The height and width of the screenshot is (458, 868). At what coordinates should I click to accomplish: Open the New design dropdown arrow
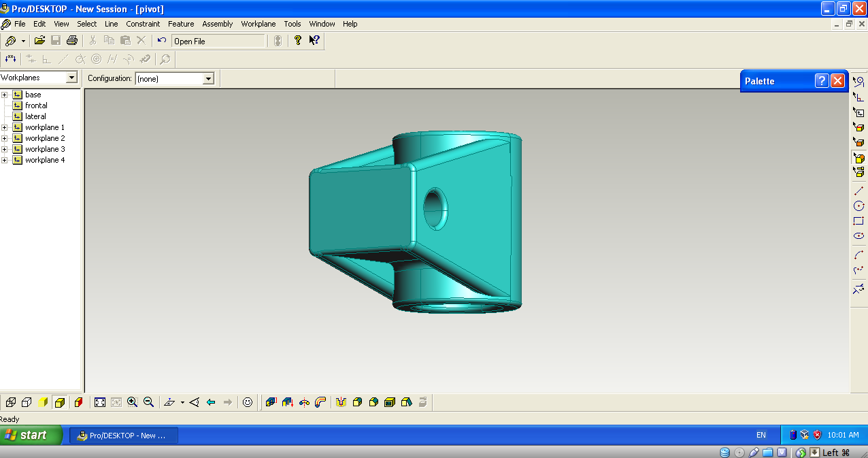coord(23,41)
